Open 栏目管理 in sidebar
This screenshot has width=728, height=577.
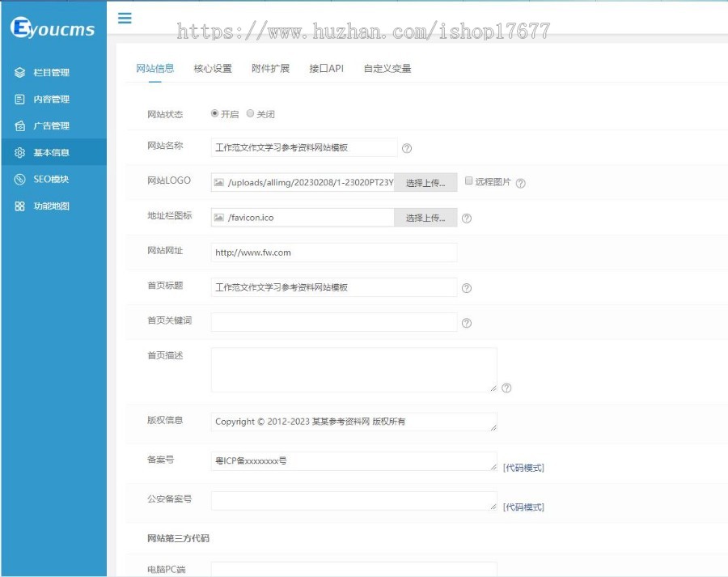53,73
